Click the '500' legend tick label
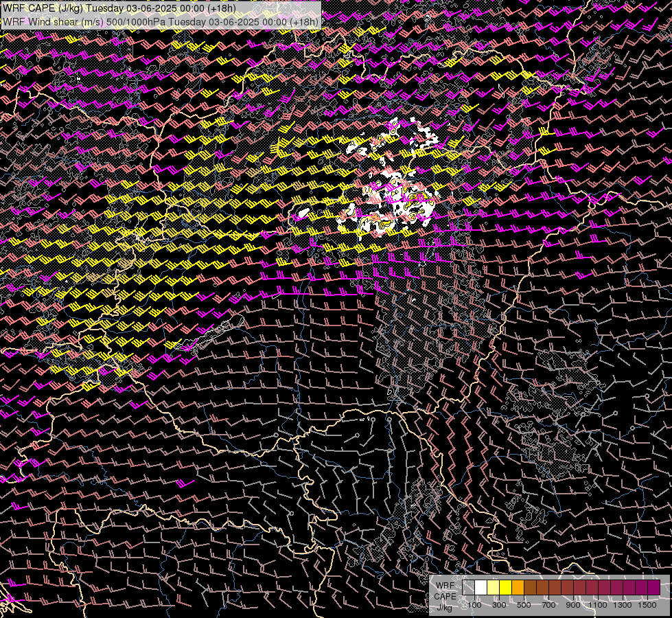 click(524, 605)
